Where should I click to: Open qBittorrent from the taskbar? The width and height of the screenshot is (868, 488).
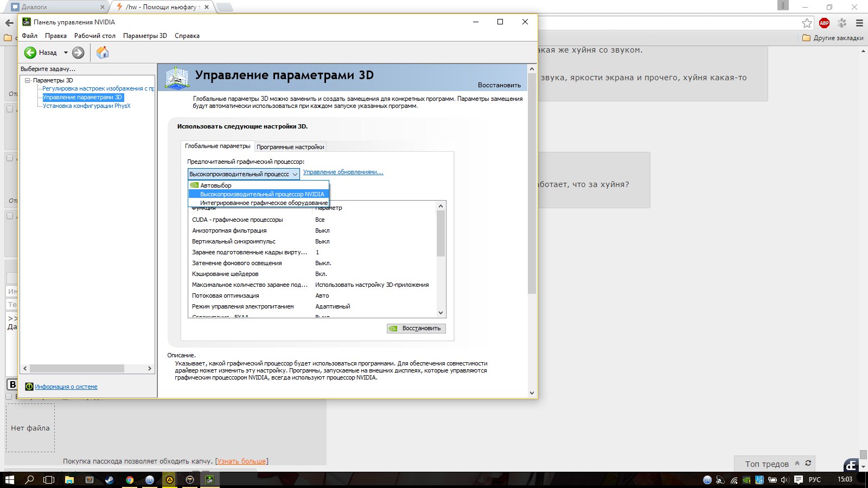150,480
